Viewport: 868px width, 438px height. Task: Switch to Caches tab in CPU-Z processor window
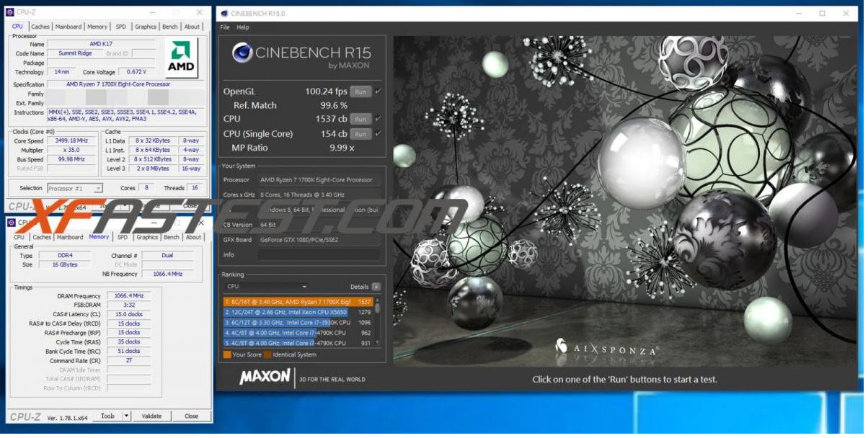pos(40,27)
